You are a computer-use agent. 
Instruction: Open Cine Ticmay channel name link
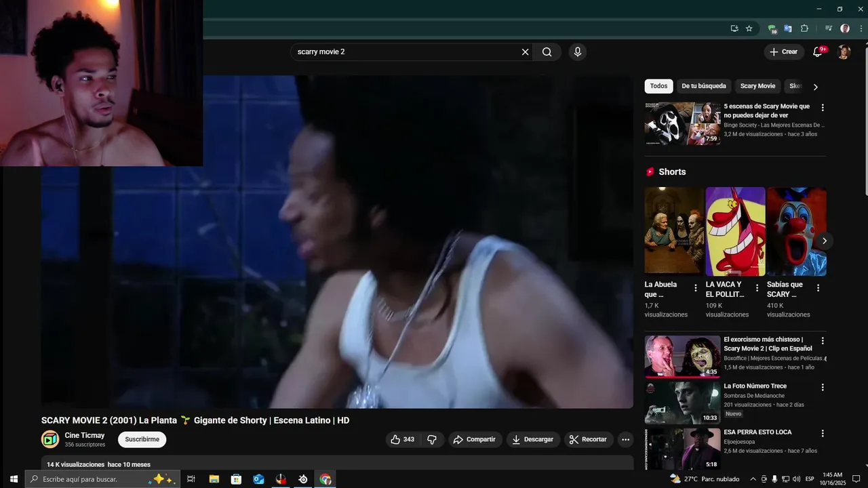[x=85, y=435]
